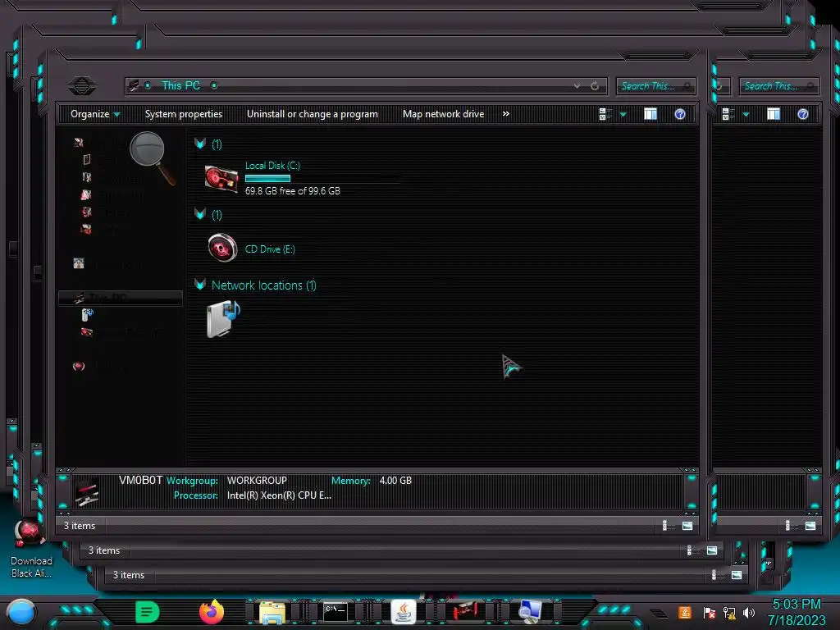Collapse the Network locations group chevron
The width and height of the screenshot is (840, 630).
point(200,285)
